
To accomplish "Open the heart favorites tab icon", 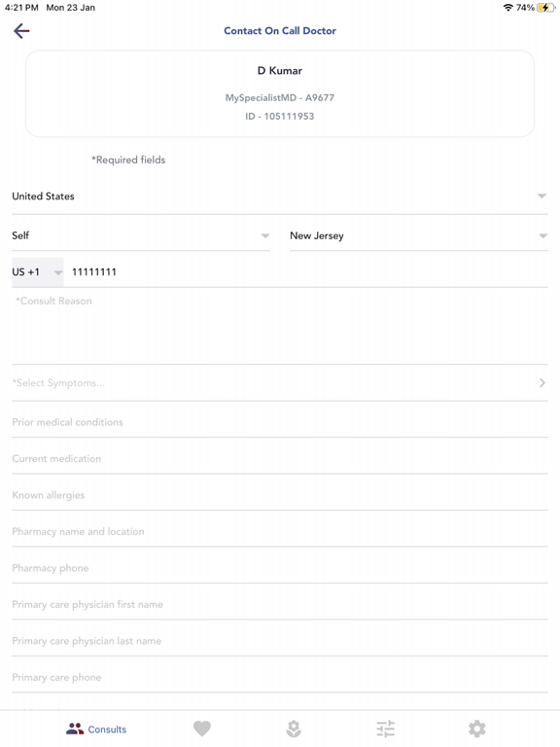I will [202, 729].
